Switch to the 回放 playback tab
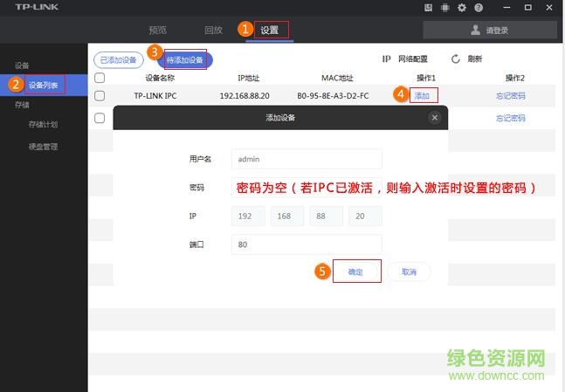The width and height of the screenshot is (565, 392). point(213,30)
